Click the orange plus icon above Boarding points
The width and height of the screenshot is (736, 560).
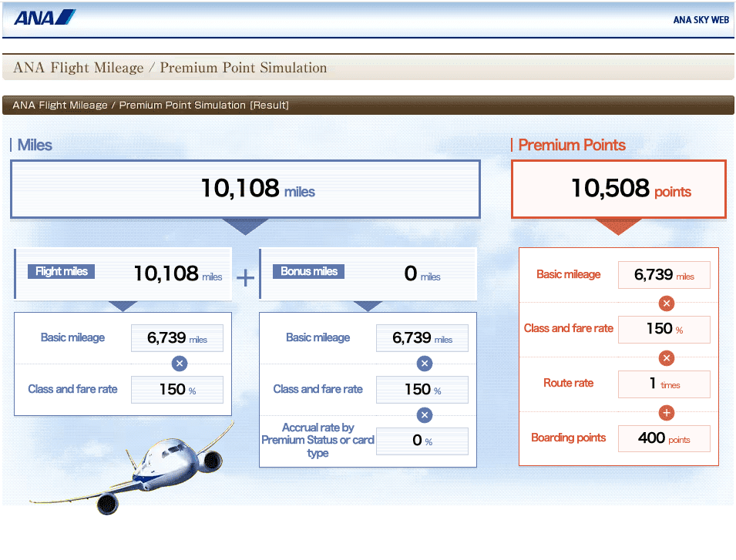(667, 413)
